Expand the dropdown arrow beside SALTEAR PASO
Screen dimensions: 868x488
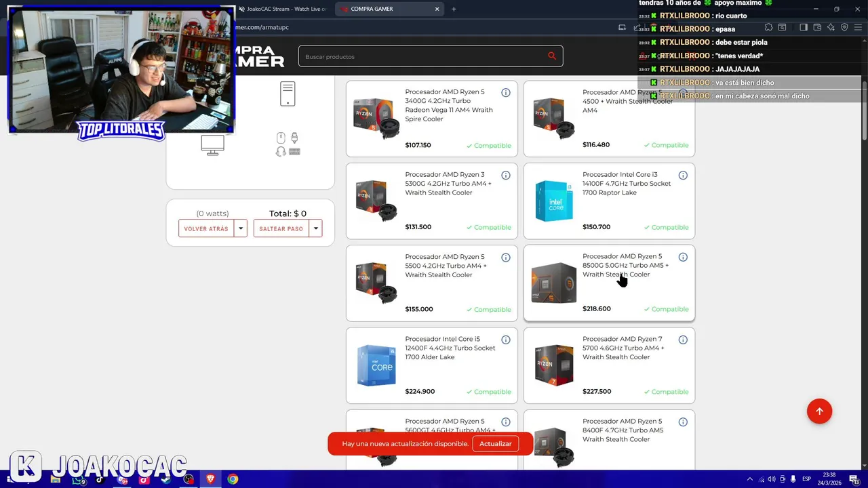coord(315,228)
